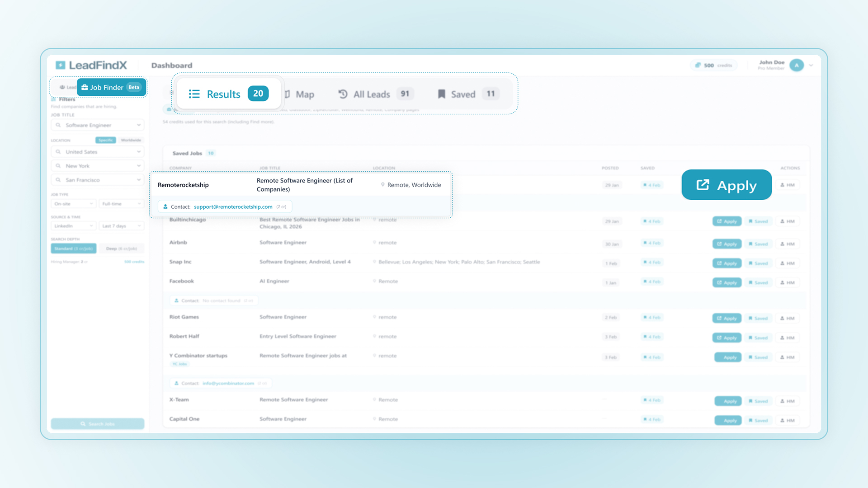Click HM icon in Builtinchicago row
The width and height of the screenshot is (868, 488).
(x=788, y=221)
